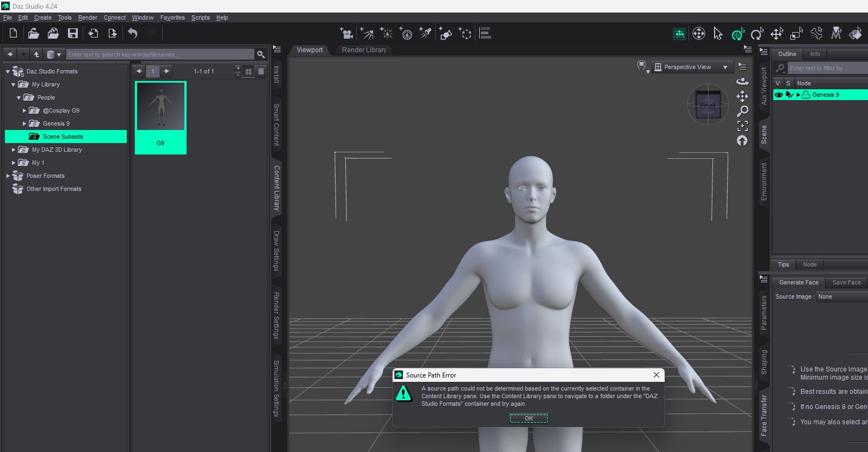Expand the My 1 folder
Screen dimensions: 868x452
coord(13,163)
